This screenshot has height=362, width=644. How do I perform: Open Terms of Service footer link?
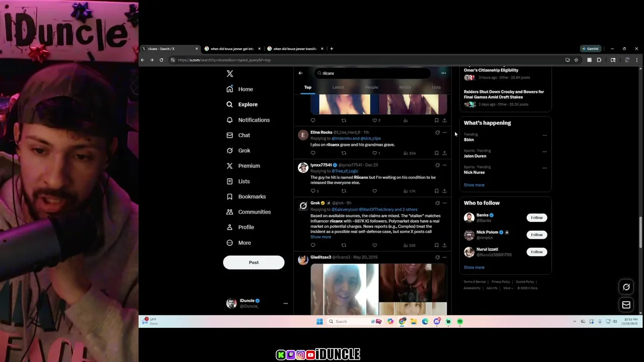click(x=474, y=282)
